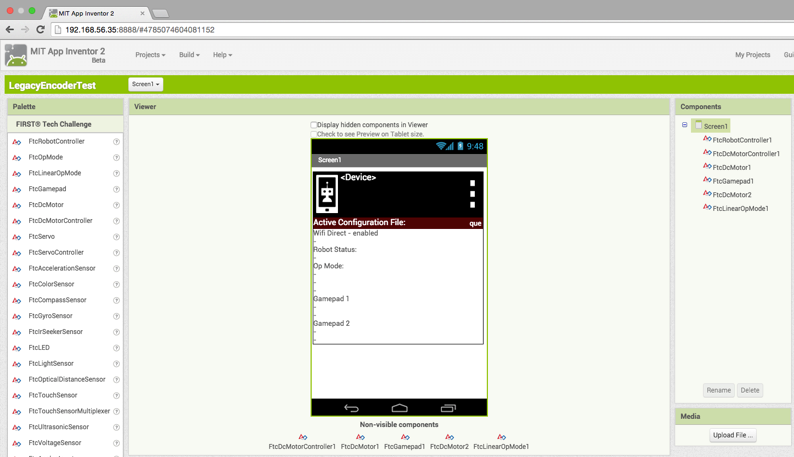Screen dimensions: 794x457
Task: Collapse the Screen1 component tree
Action: [x=685, y=125]
